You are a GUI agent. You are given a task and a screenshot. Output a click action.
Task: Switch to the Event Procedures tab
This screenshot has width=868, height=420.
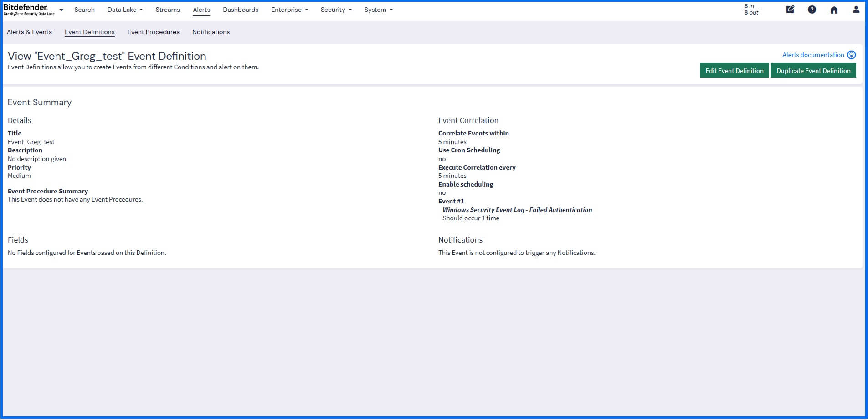pyautogui.click(x=153, y=32)
